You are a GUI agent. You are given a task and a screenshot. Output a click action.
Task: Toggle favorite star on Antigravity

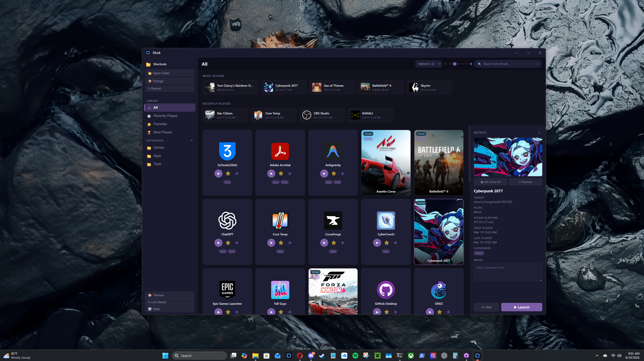334,174
